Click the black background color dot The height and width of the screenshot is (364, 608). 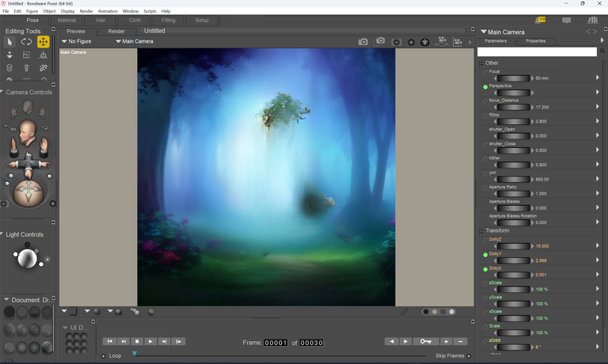(x=426, y=312)
